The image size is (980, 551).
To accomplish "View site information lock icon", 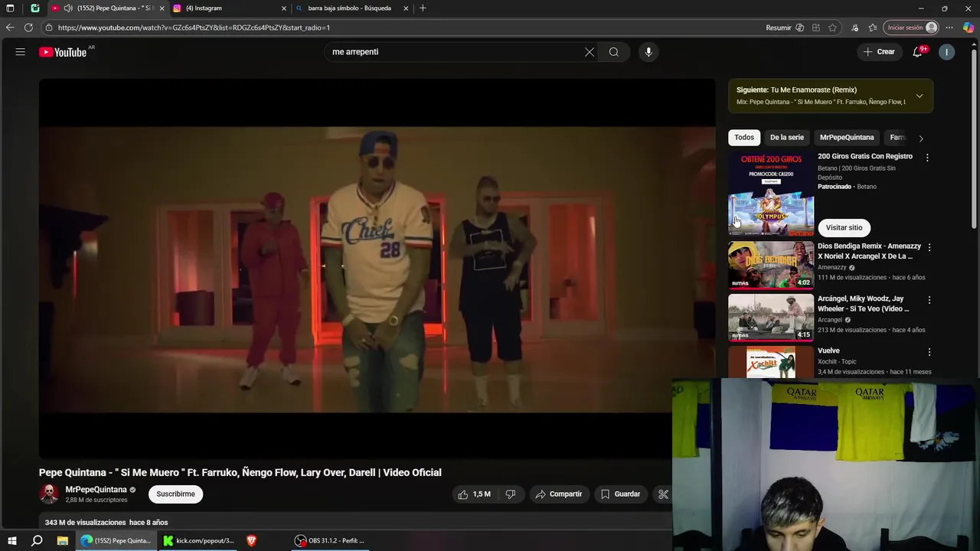I will (49, 28).
